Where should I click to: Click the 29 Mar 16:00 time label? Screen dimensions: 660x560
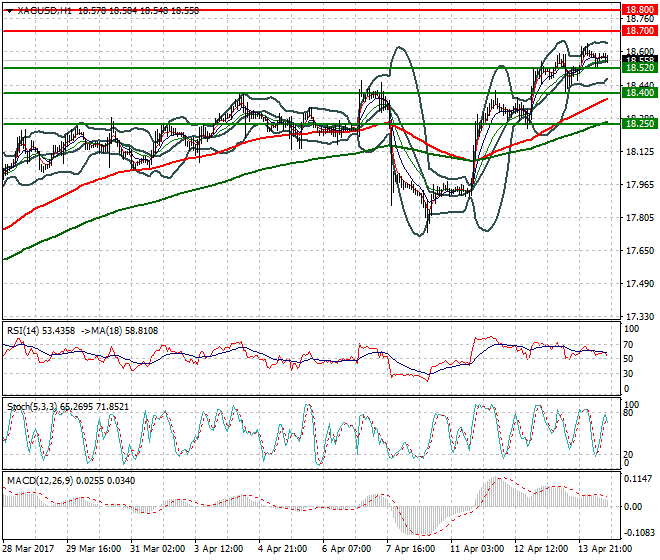tap(93, 549)
